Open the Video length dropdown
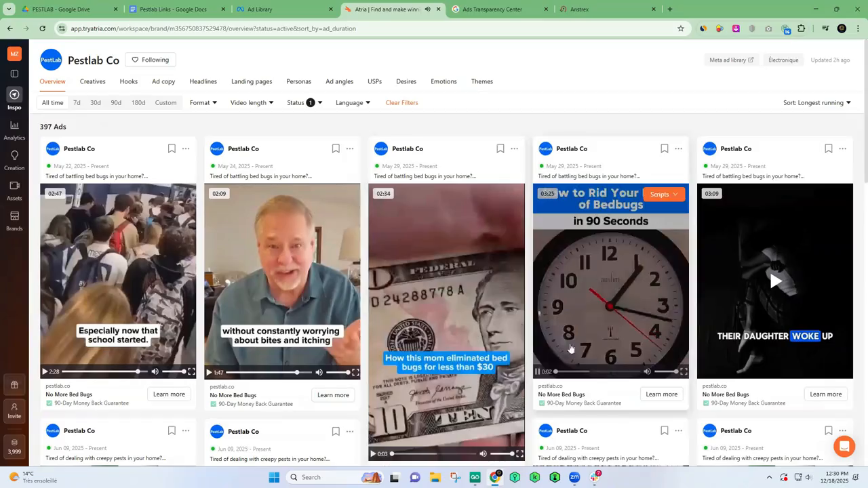The height and width of the screenshot is (488, 868). tap(252, 103)
